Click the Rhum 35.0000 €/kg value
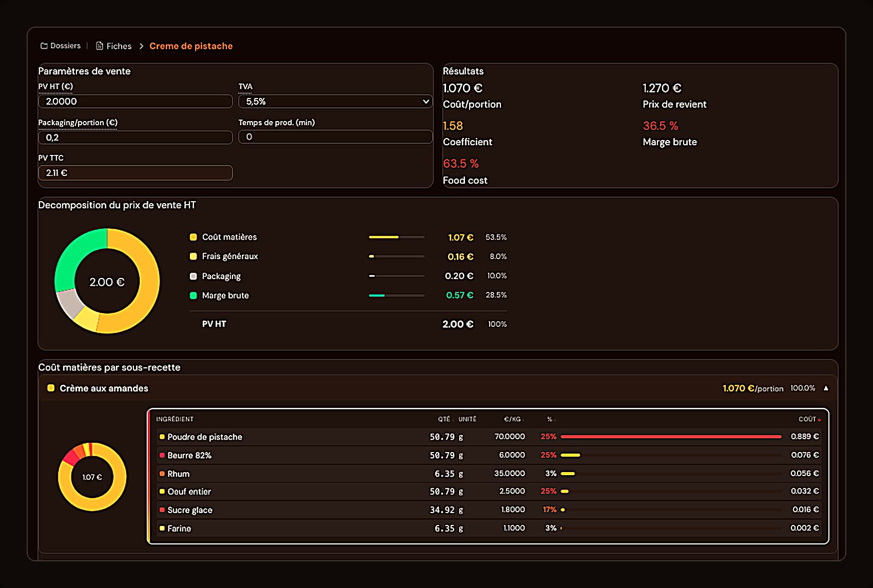Viewport: 873px width, 588px height. [x=510, y=474]
